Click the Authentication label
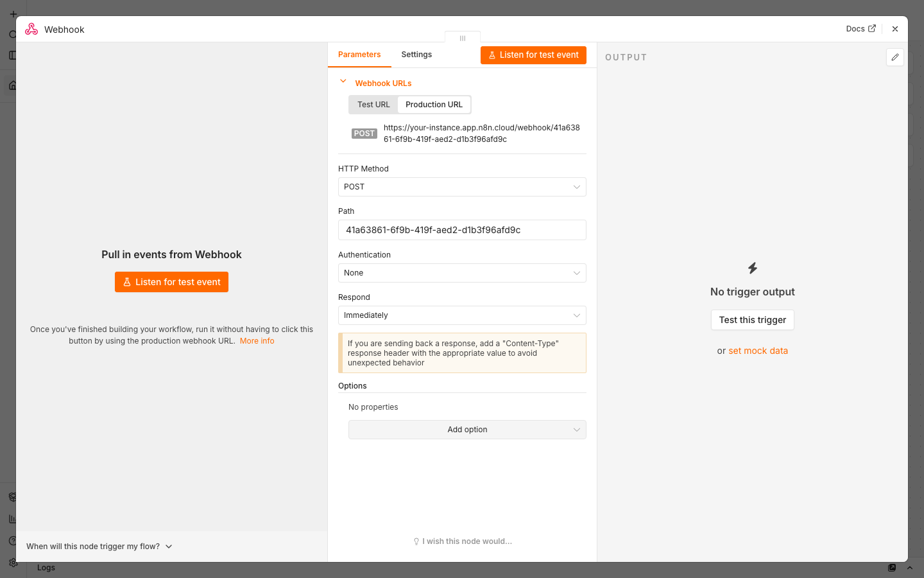 click(364, 255)
